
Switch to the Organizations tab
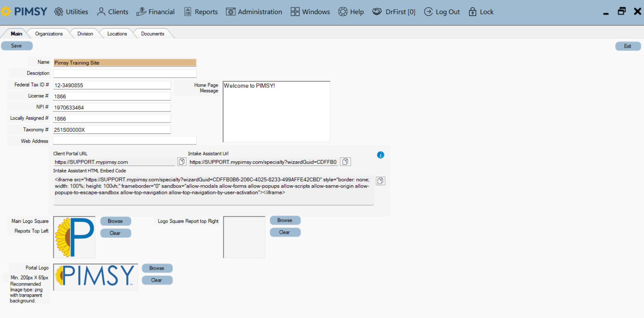(48, 33)
